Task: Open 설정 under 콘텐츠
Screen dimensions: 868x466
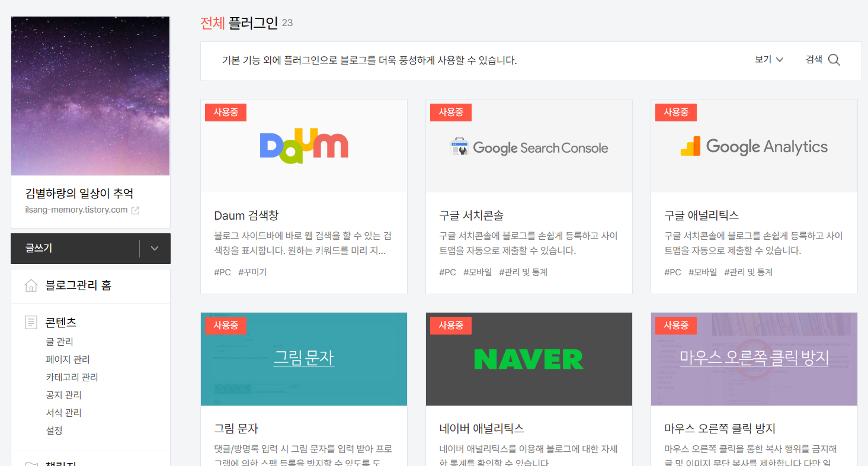Action: coord(54,430)
